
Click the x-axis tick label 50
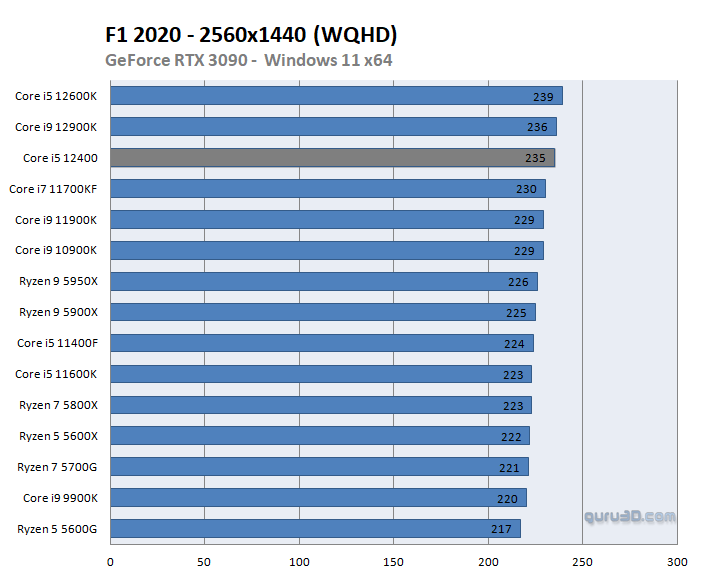[204, 562]
